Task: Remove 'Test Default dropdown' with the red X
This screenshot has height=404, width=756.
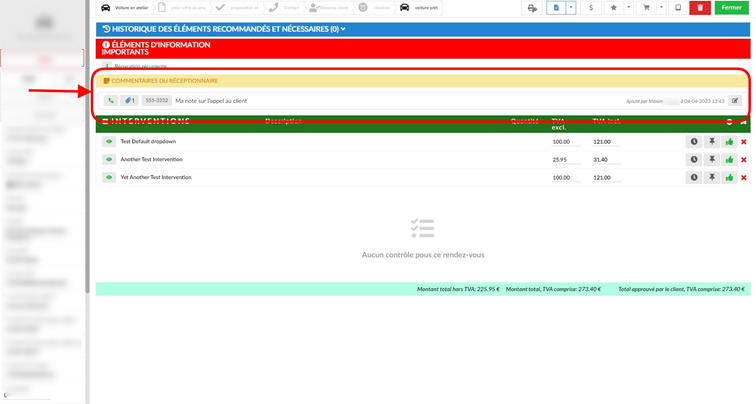Action: pos(744,142)
